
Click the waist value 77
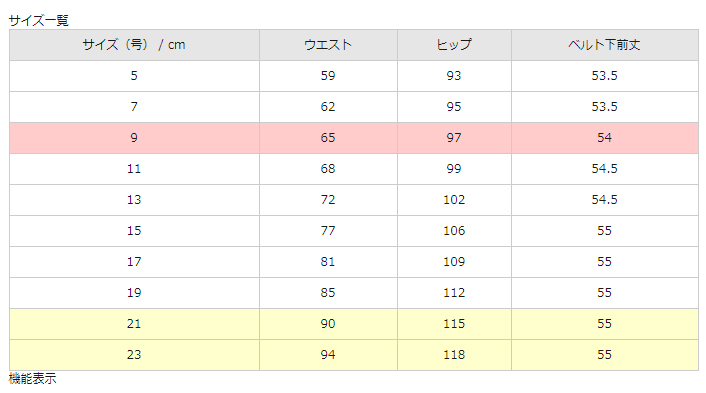point(328,231)
